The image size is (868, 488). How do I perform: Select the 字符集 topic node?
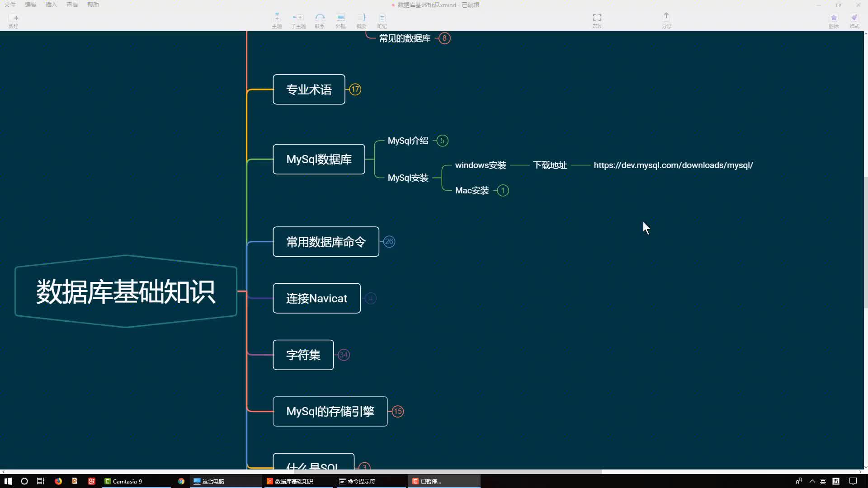pyautogui.click(x=303, y=355)
